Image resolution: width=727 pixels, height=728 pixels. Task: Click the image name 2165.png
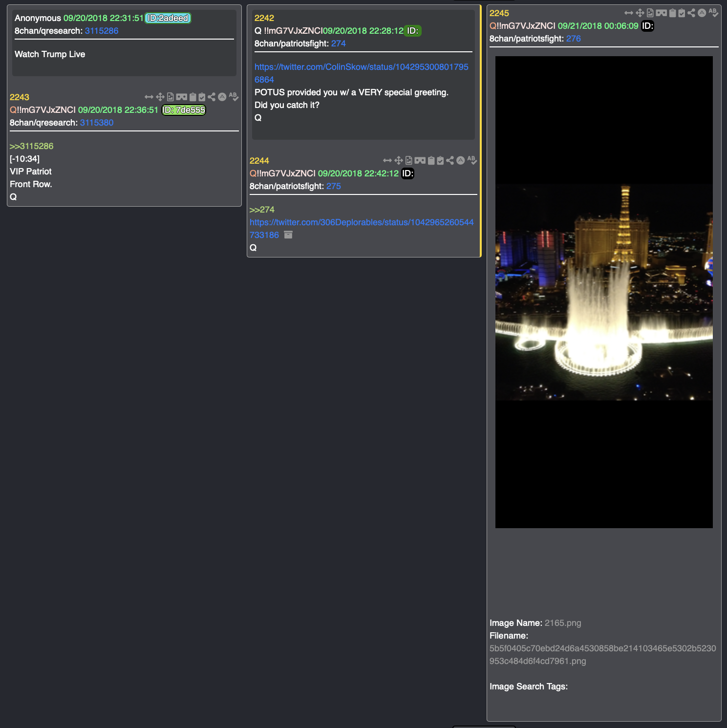pos(563,623)
